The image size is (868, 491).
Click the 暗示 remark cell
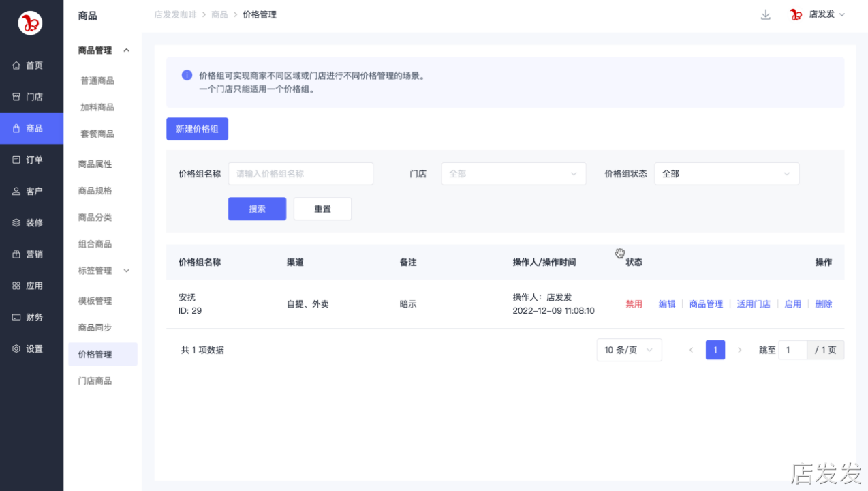(408, 304)
